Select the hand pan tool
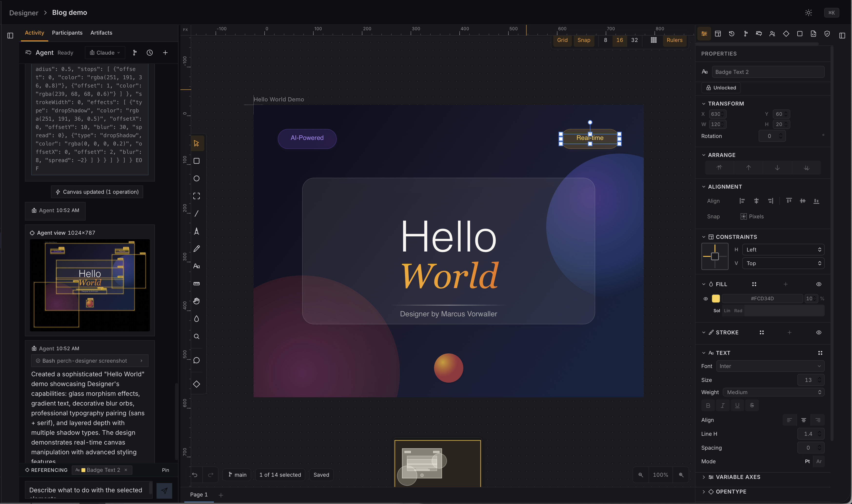Screen dimensions: 852x504 196,301
